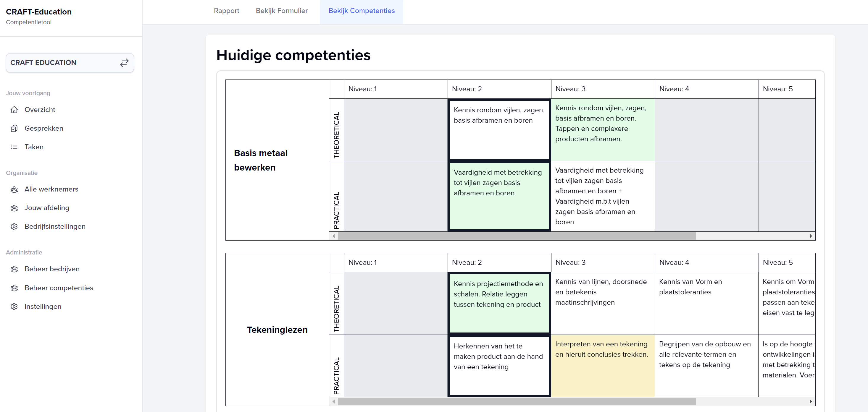This screenshot has height=412, width=868.
Task: Click THEORETICAL row label in Basis metaal bewerken table
Action: pyautogui.click(x=336, y=135)
